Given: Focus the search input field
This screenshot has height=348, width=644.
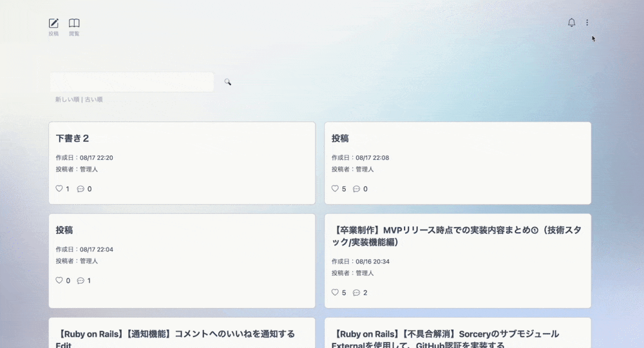Looking at the screenshot, I should 132,82.
